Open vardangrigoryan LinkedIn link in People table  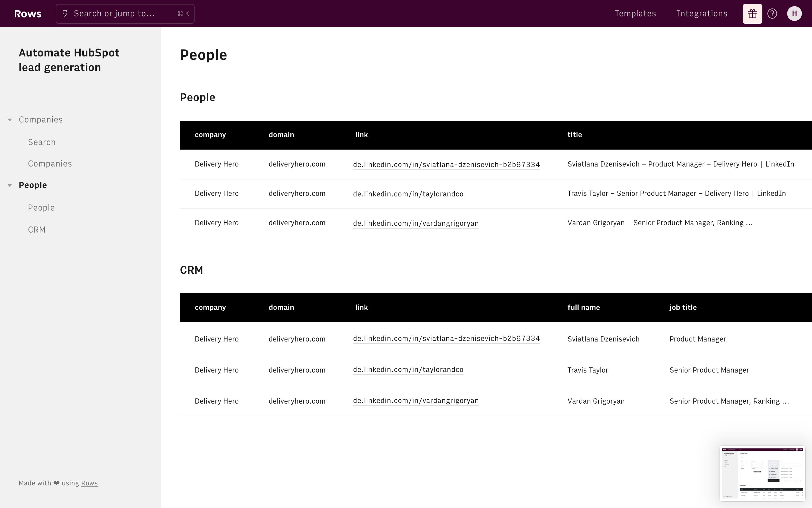pos(416,224)
